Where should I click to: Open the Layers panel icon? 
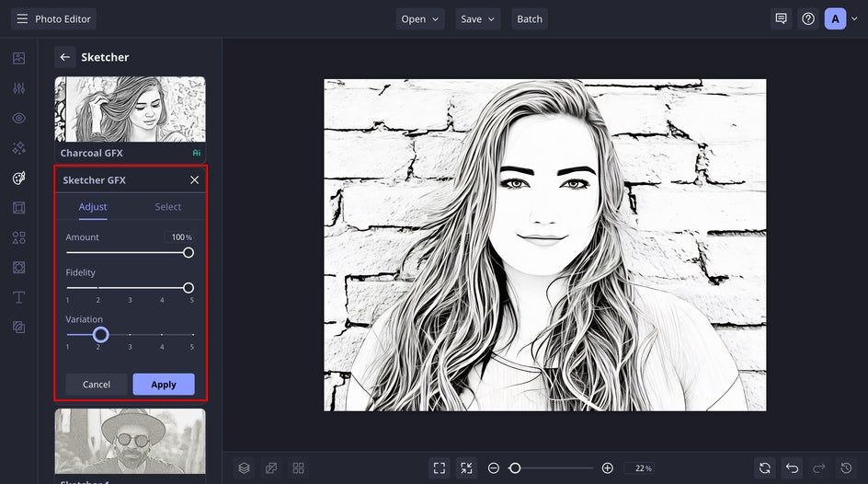coord(245,468)
